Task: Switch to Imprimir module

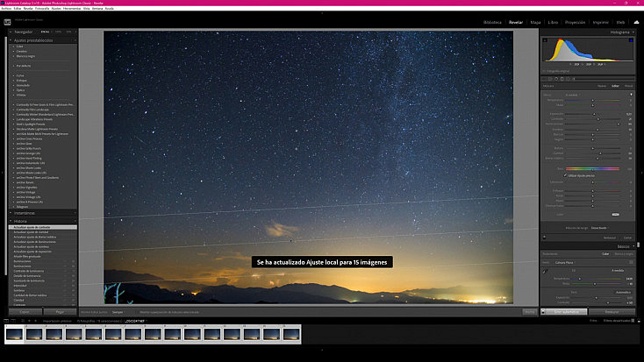Action: (600, 22)
